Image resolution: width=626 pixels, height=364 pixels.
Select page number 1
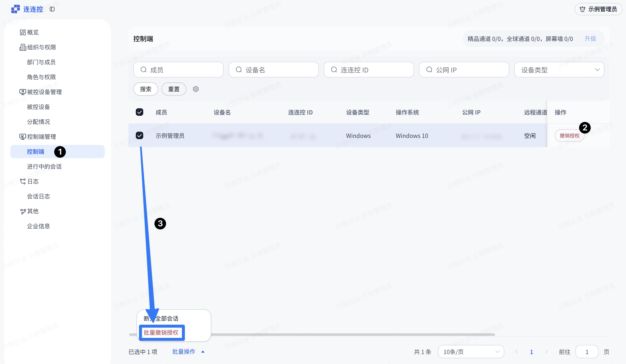[x=531, y=352]
